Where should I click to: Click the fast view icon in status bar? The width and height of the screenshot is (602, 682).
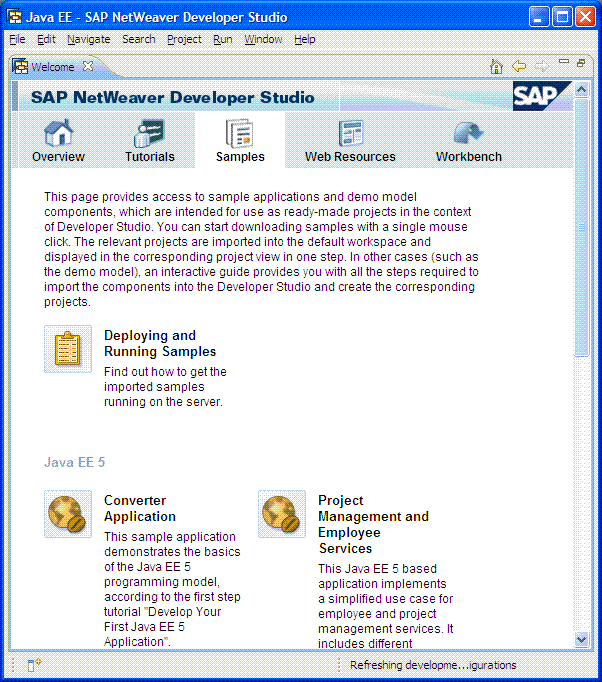[33, 665]
